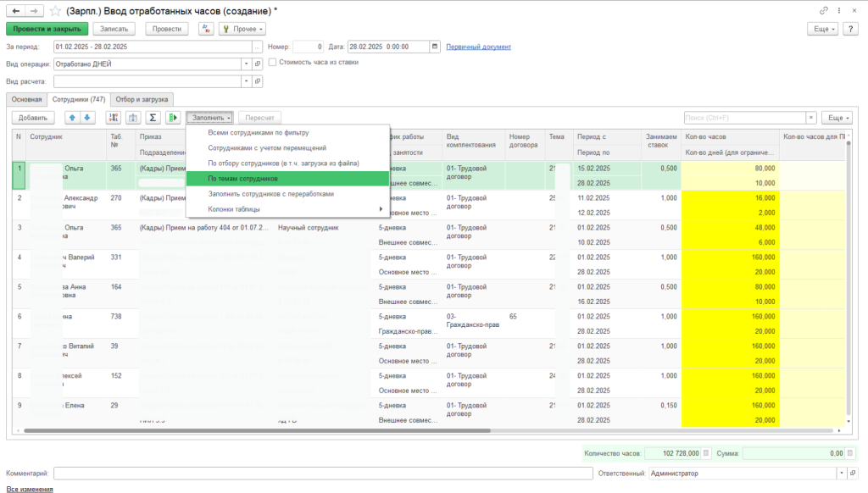Click the Провести и закрыть button
This screenshot has height=493, width=868.
(47, 29)
